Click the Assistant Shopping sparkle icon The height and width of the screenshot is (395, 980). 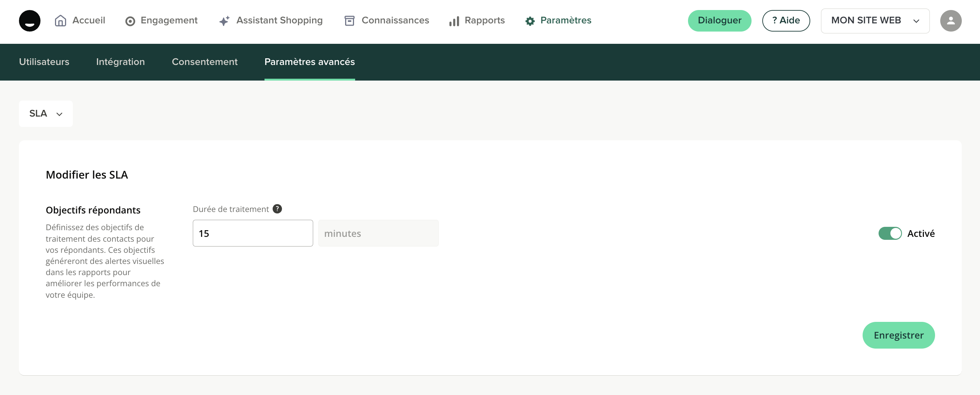pyautogui.click(x=224, y=21)
